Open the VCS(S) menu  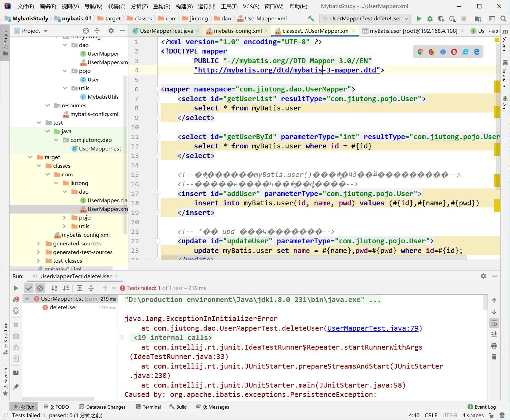[251, 6]
